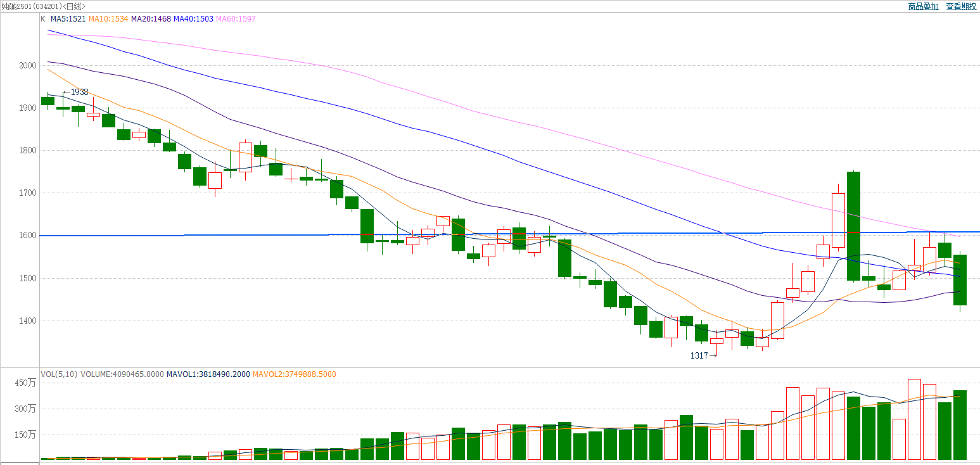The image size is (980, 465).
Task: Click the 1317 low price annotation
Action: 699,356
